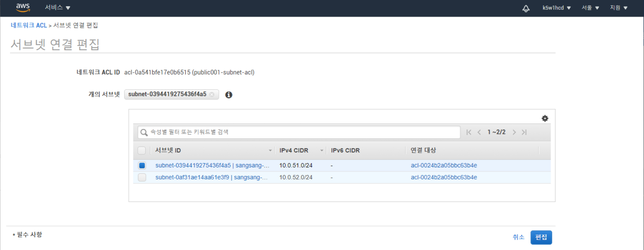
Task: Click the ACL ID acl-0a541bfe17e0b6515 text
Action: pos(157,72)
